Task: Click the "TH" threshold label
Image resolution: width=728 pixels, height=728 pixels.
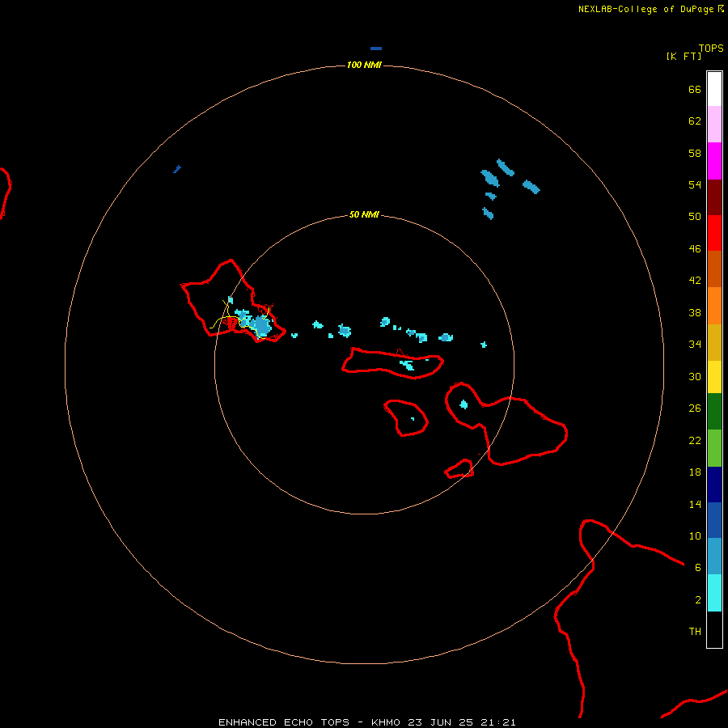Action: (x=695, y=632)
